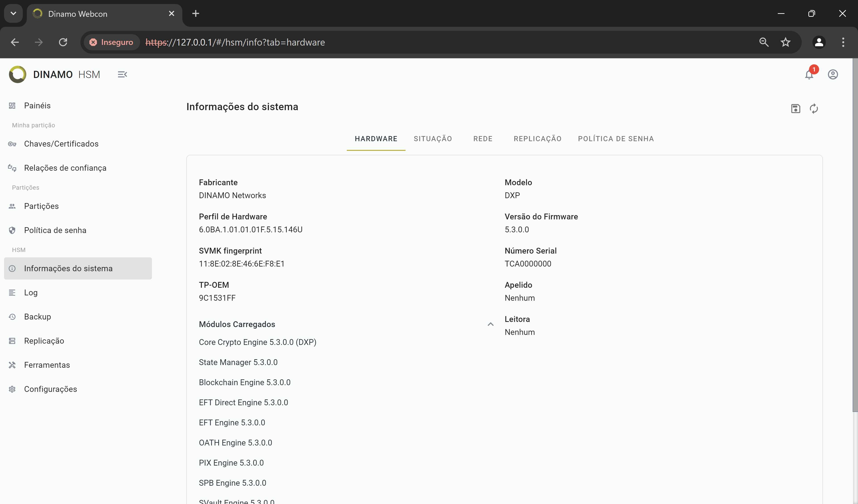Open the Backup page

click(x=78, y=317)
